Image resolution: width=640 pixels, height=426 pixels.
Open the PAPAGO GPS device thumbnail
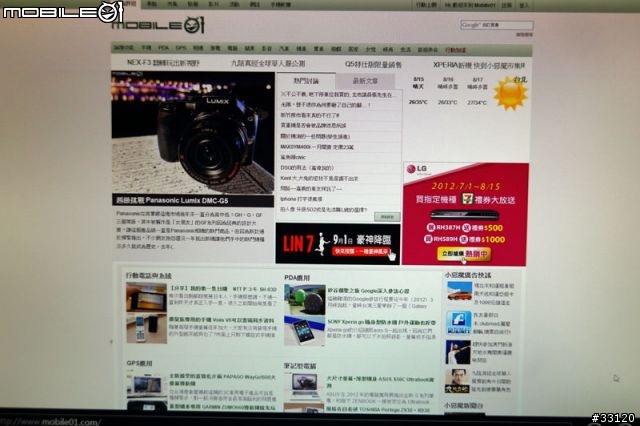coord(147,384)
